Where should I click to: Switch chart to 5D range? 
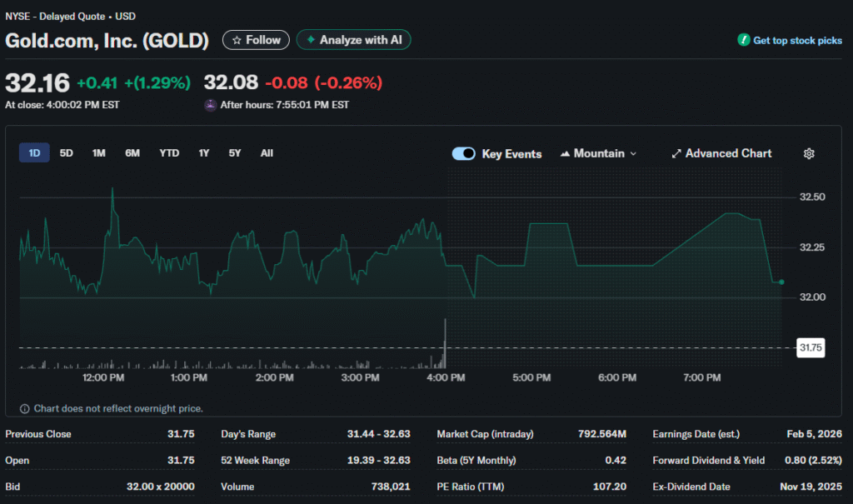pos(67,153)
